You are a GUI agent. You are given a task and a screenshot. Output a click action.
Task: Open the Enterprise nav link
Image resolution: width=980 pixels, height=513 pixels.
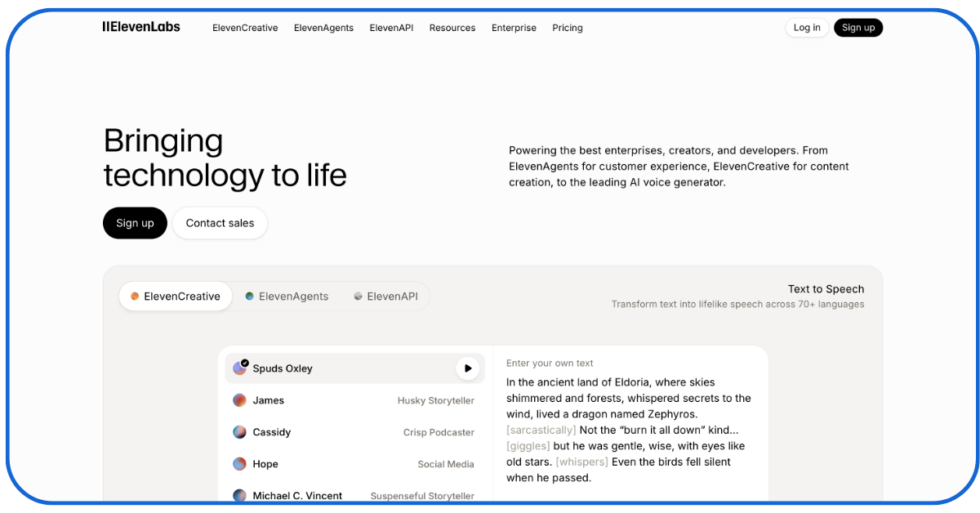coord(514,28)
